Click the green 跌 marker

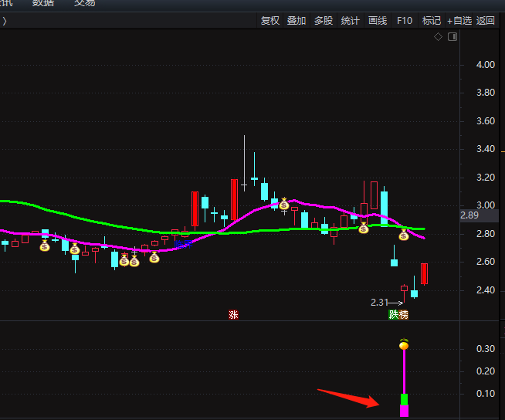pos(394,315)
